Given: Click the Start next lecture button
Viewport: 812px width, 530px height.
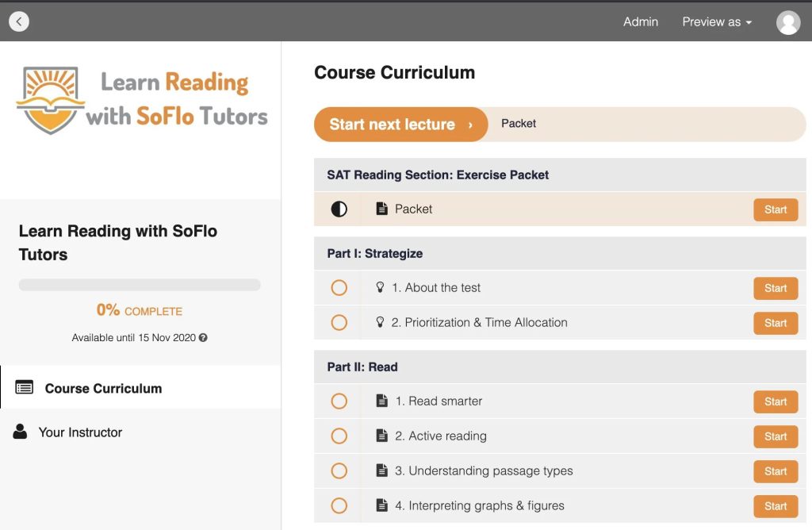Looking at the screenshot, I should coord(400,125).
